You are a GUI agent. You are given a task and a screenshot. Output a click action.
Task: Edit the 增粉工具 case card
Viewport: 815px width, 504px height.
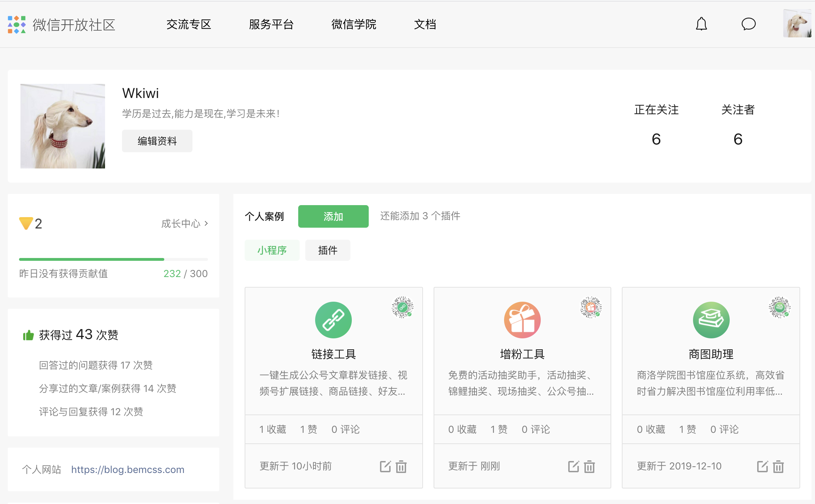(x=574, y=466)
